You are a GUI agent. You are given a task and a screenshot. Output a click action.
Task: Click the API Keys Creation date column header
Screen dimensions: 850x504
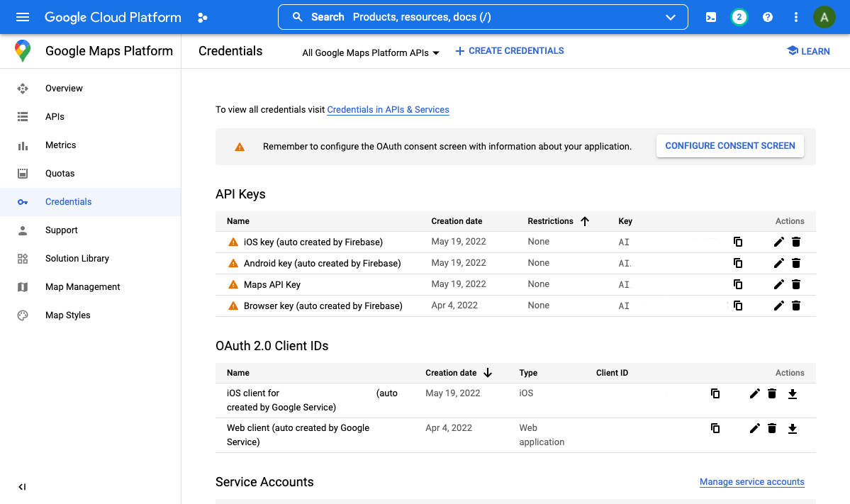457,221
